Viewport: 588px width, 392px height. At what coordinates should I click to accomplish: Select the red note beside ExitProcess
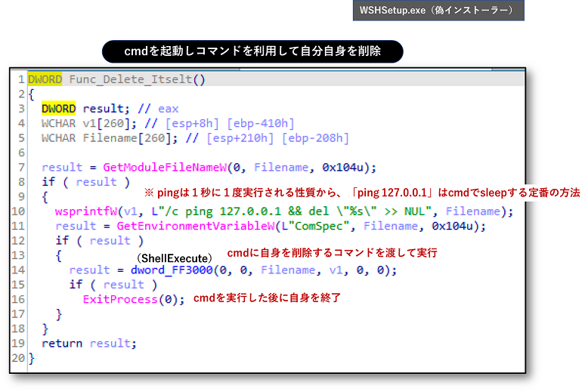click(x=267, y=298)
